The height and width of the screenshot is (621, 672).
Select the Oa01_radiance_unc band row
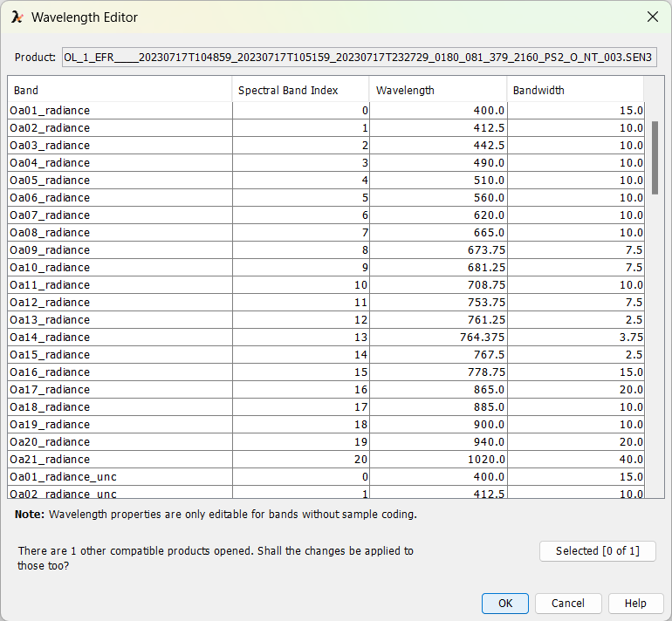click(x=120, y=477)
